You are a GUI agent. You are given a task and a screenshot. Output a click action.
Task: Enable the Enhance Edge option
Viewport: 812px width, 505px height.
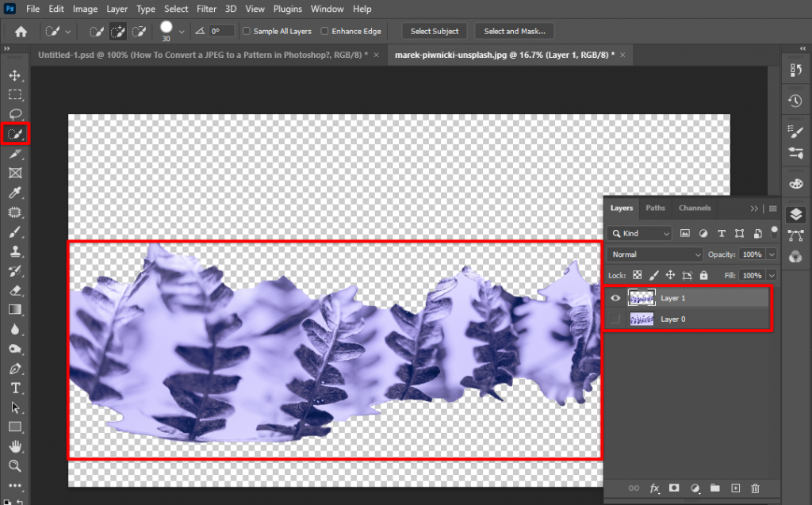point(324,31)
